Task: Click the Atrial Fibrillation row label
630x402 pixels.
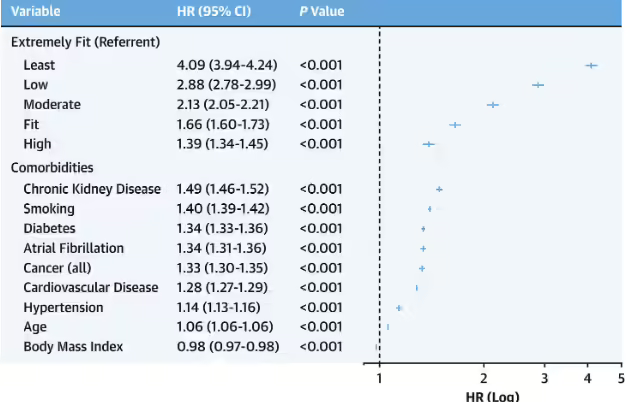Action: click(x=74, y=248)
